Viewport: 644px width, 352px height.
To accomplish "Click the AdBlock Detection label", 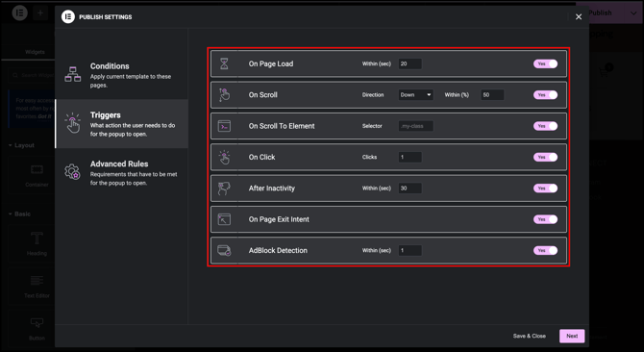I will 278,251.
